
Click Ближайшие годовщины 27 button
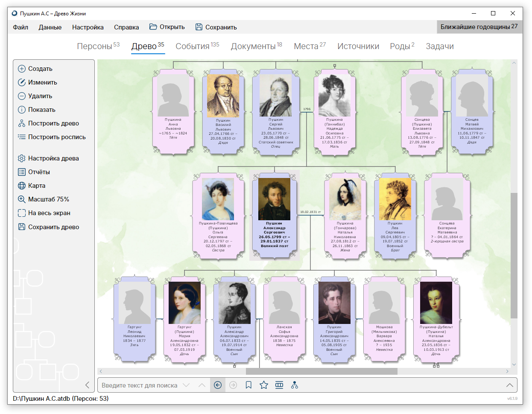(x=479, y=27)
